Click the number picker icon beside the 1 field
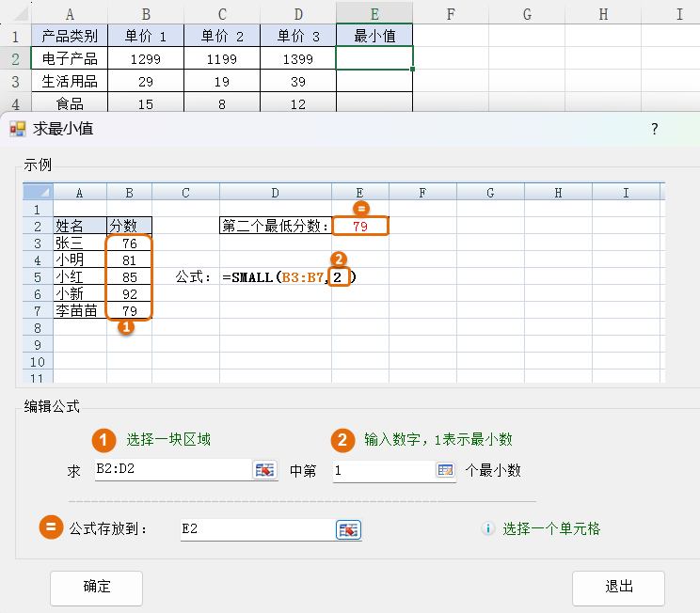Screen dimensions: 700x613 pyautogui.click(x=445, y=470)
